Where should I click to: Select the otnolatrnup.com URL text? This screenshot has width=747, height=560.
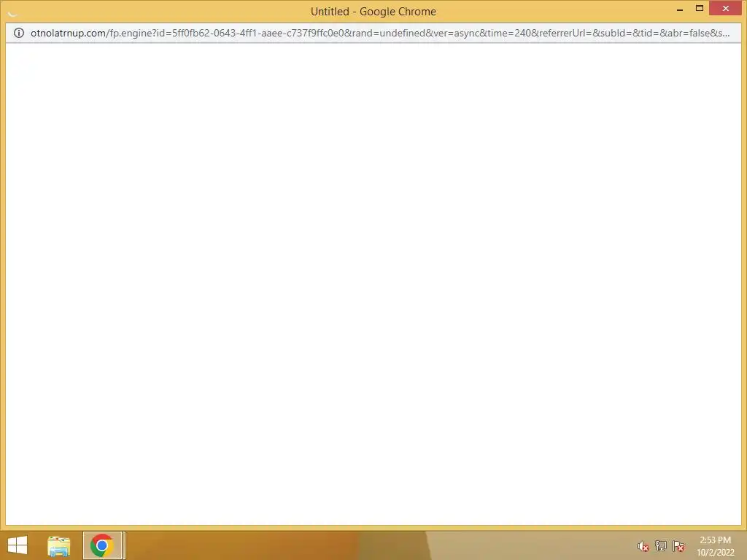tap(379, 33)
